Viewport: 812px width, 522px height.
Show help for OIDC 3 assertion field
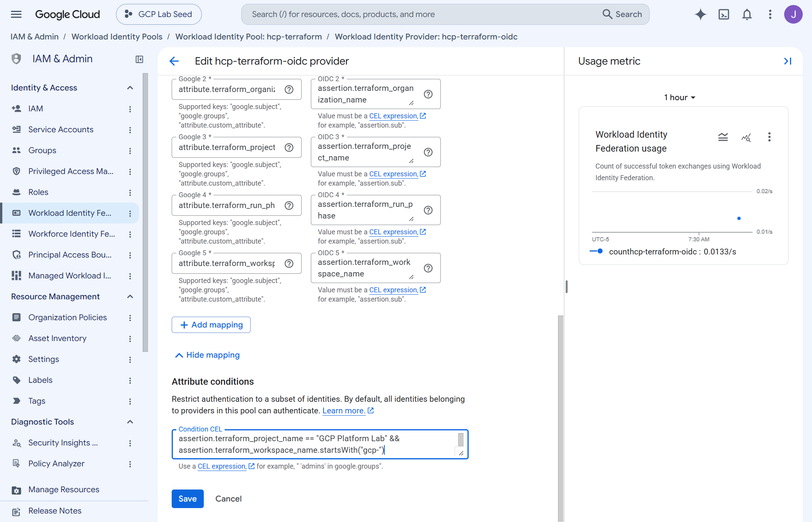428,152
